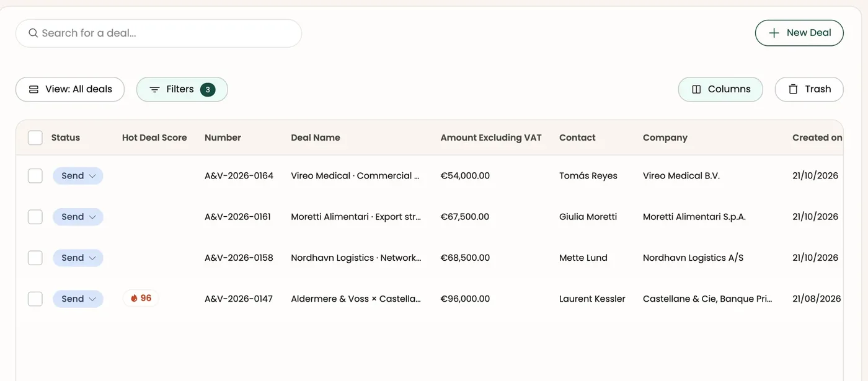Viewport: 868px width, 381px height.
Task: Click the €96,000.00 amount cell
Action: (465, 299)
